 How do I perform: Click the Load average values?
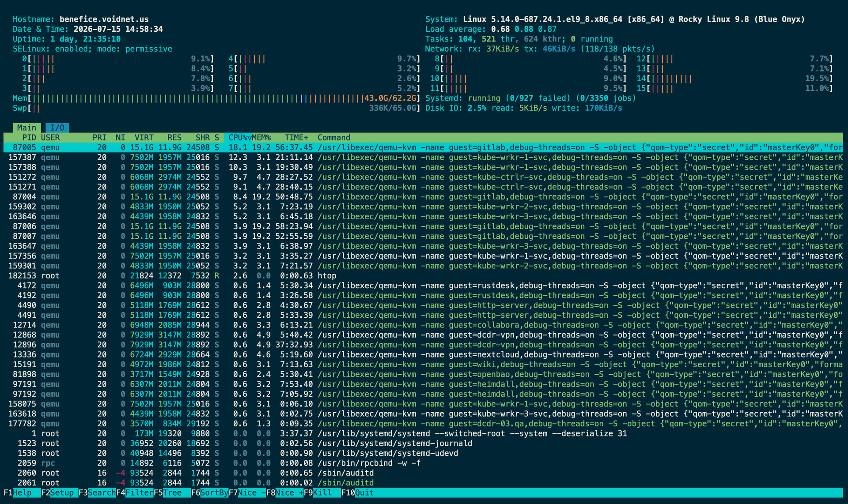click(x=524, y=29)
